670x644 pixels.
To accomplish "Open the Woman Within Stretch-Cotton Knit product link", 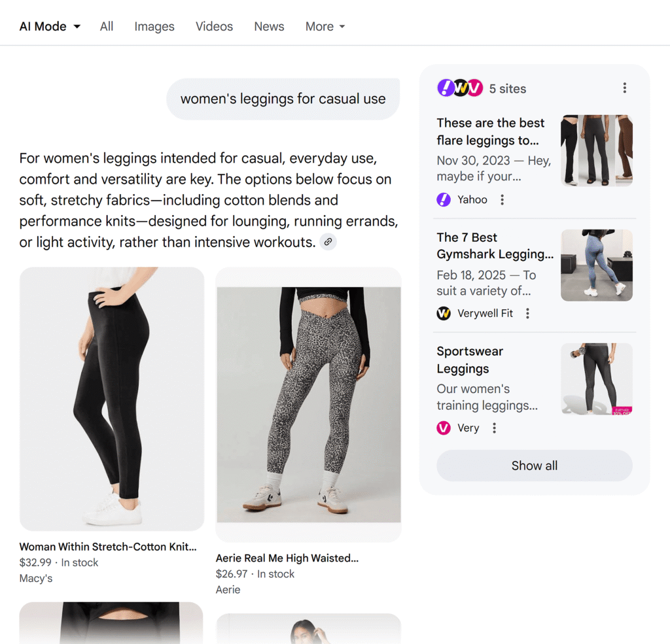I will tap(108, 547).
